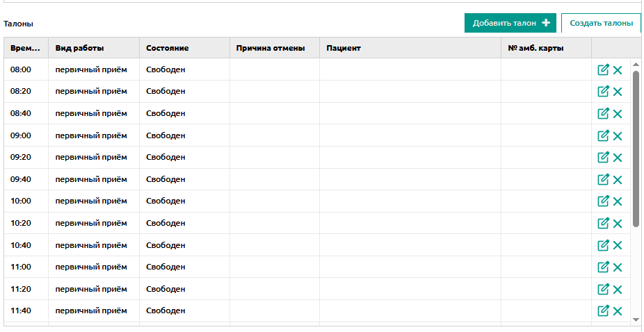The image size is (644, 332).
Task: Click scrollbar down arrow in table
Action: (636, 319)
